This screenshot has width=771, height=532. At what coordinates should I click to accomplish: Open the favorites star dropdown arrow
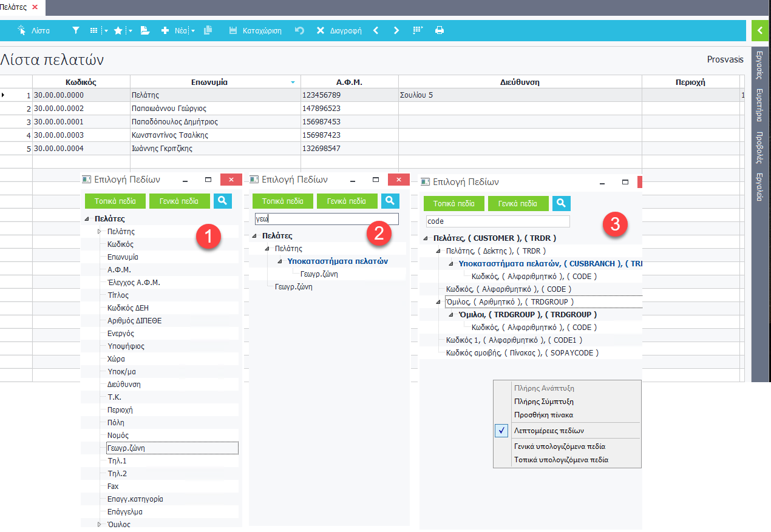click(x=130, y=31)
